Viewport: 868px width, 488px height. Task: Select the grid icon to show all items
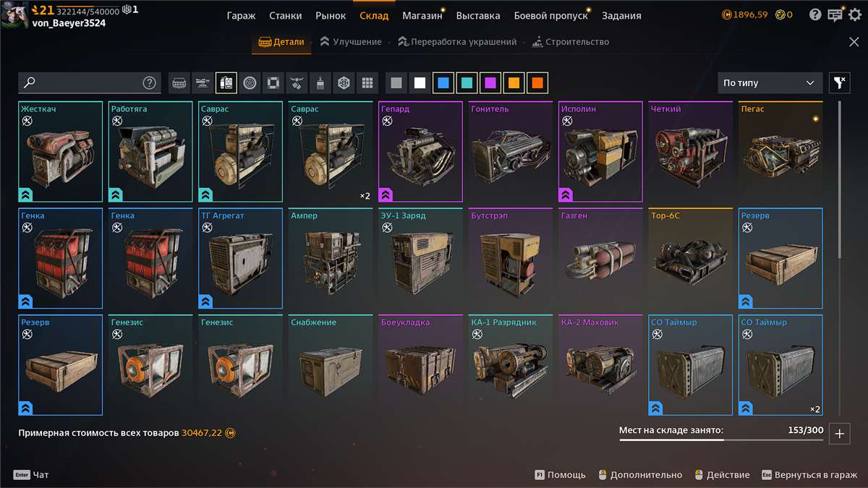coord(368,82)
